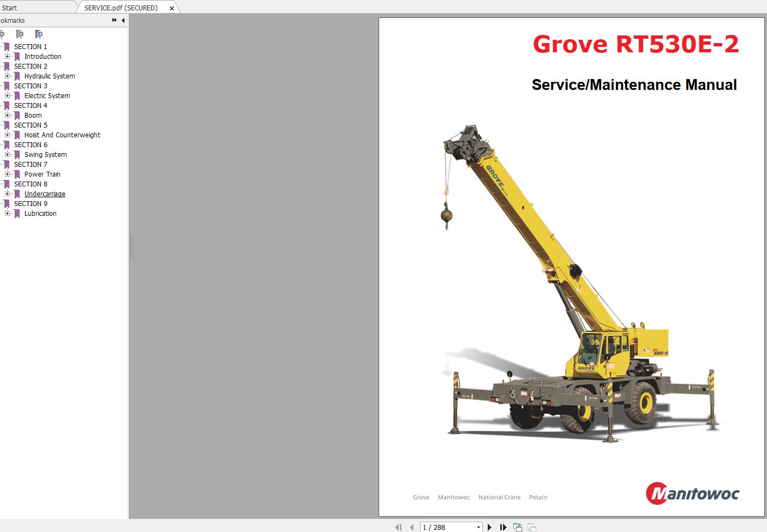Expand the Swing System bookmark

[x=7, y=155]
